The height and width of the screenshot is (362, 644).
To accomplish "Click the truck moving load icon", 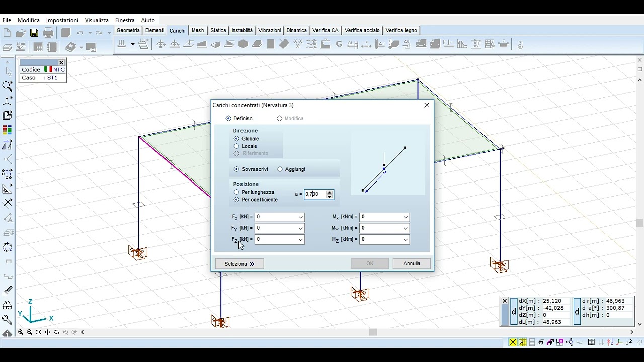I will click(421, 44).
